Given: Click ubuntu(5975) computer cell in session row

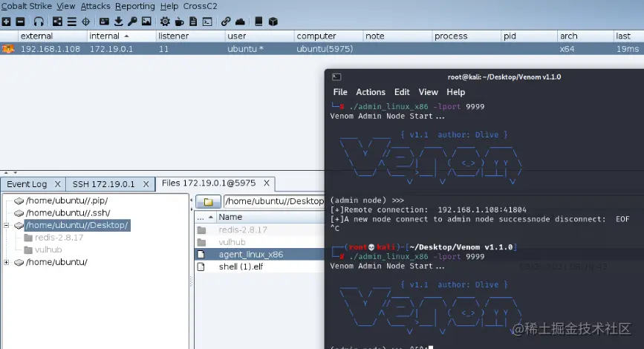Looking at the screenshot, I should (325, 49).
